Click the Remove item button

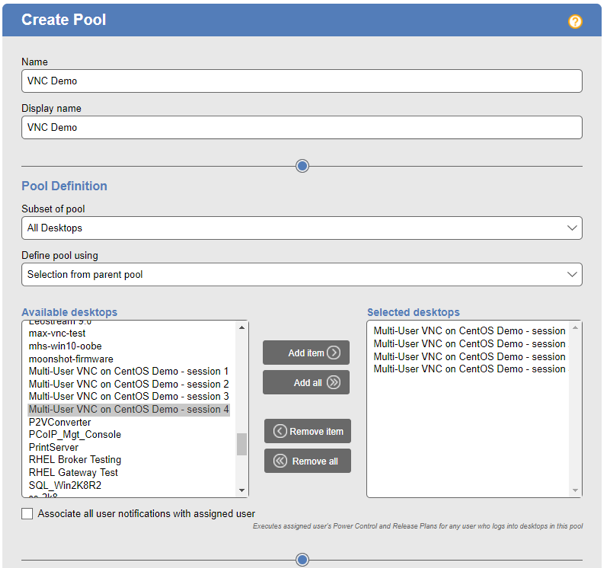307,431
